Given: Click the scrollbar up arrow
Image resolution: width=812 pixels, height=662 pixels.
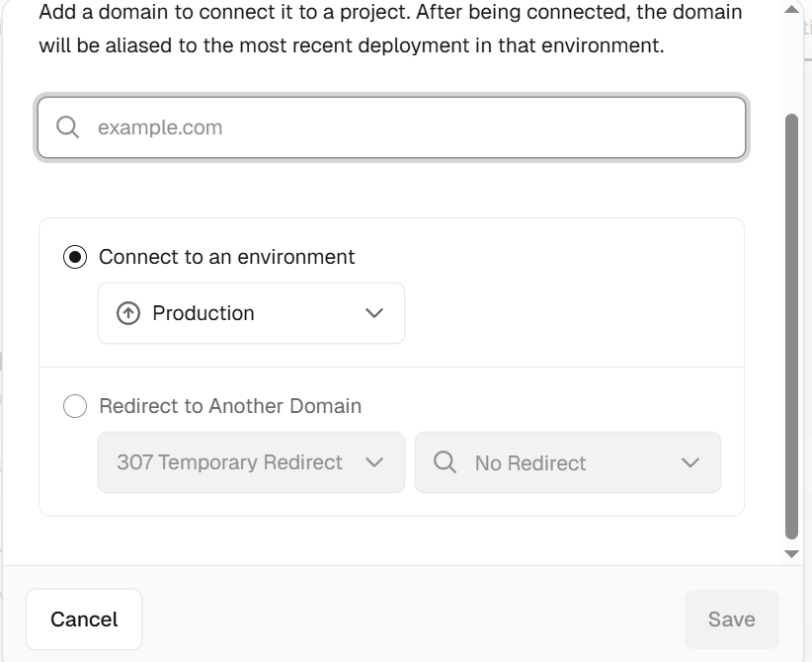Looking at the screenshot, I should tap(791, 10).
